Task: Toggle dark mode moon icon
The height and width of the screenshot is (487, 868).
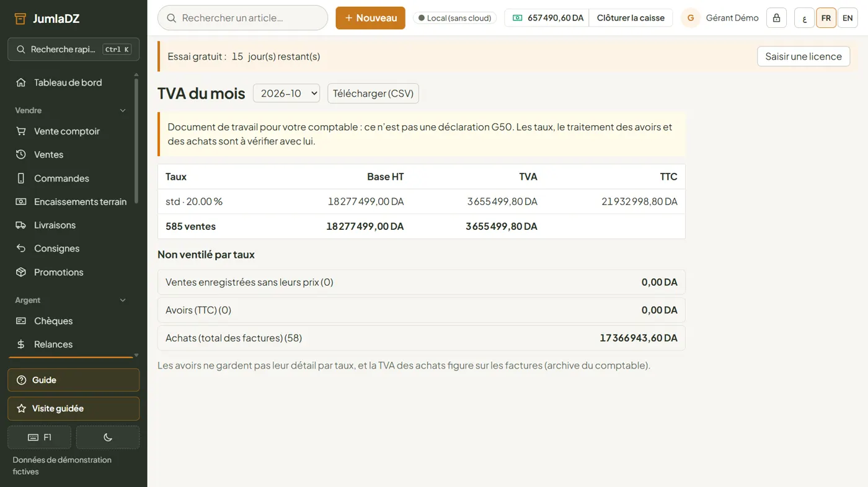Action: click(x=108, y=437)
